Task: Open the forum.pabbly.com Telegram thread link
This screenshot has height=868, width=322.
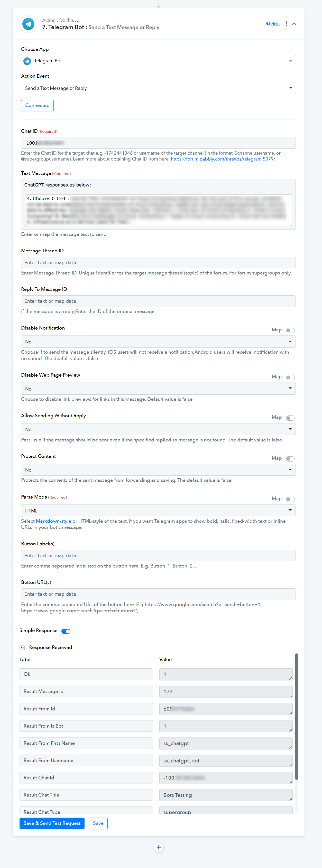Action: 223,159
